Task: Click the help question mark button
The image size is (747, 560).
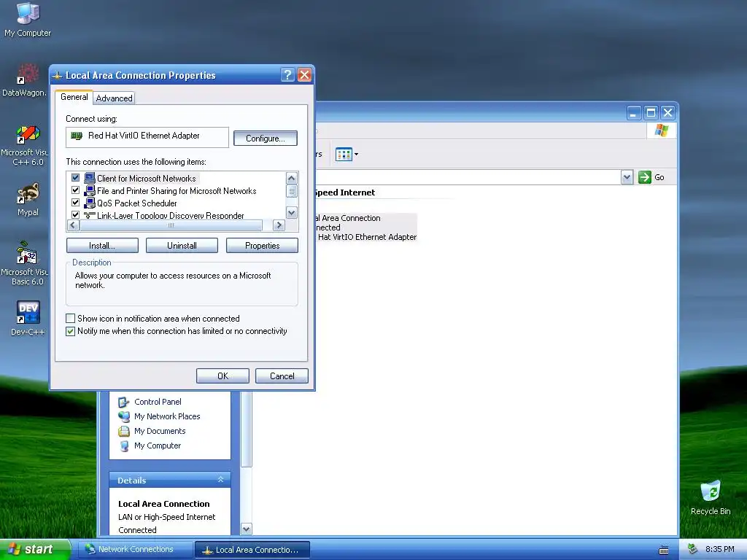Action: 287,75
